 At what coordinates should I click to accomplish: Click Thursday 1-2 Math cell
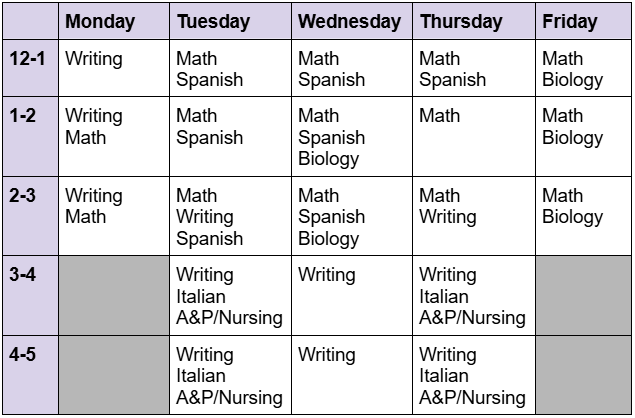pos(474,136)
